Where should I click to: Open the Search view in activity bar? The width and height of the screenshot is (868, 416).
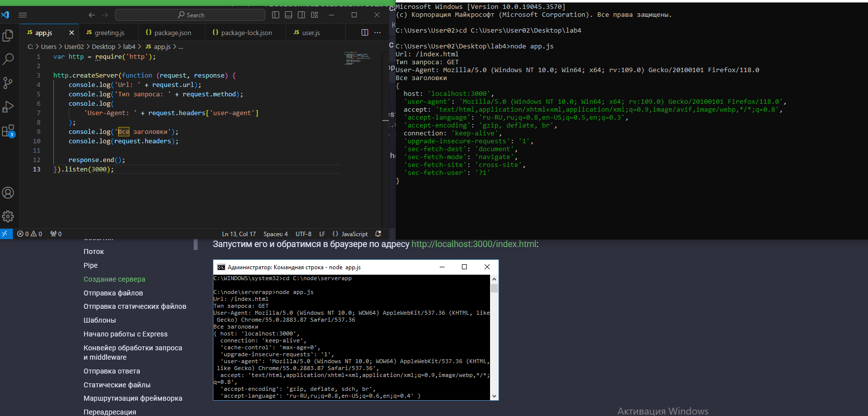click(8, 59)
